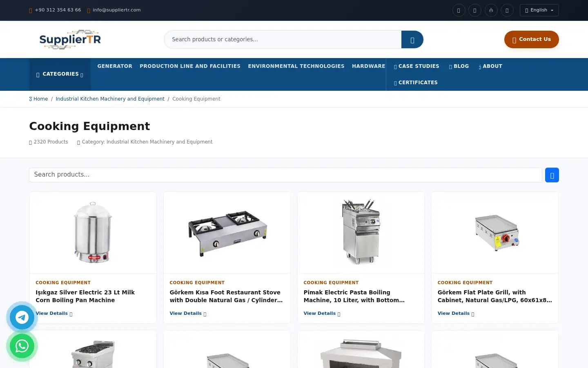The width and height of the screenshot is (588, 368).
Task: Expand the CATEGORIES menu
Action: point(60,74)
